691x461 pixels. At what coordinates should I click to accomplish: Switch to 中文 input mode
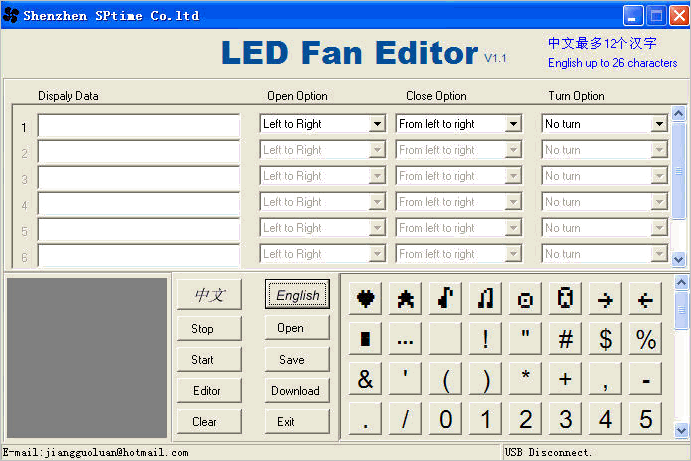(x=209, y=294)
